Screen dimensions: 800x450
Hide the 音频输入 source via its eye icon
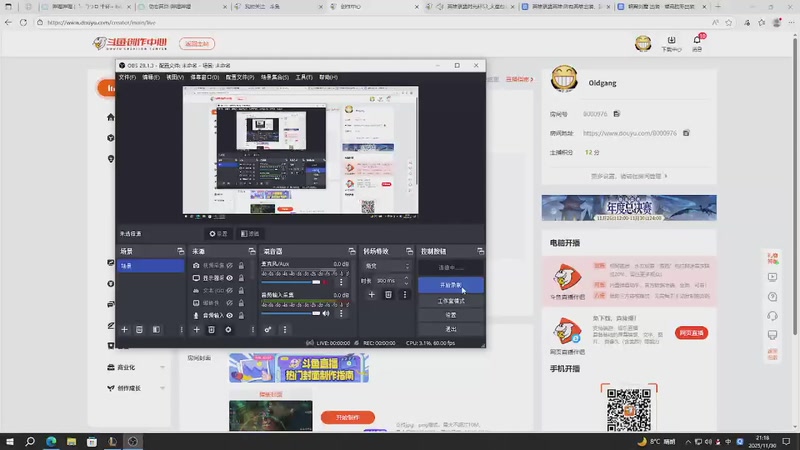coord(230,315)
